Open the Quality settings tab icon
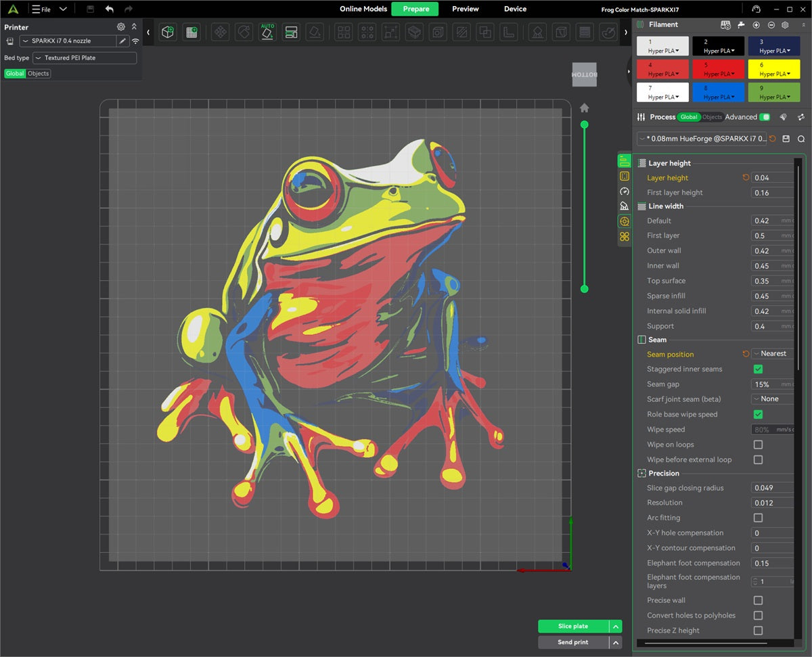 (624, 161)
